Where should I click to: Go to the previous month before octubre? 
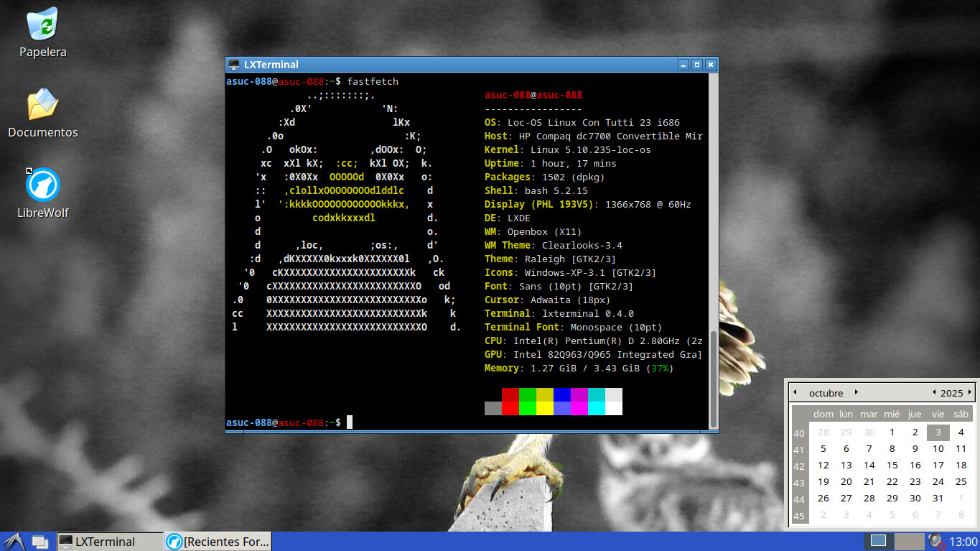click(795, 392)
